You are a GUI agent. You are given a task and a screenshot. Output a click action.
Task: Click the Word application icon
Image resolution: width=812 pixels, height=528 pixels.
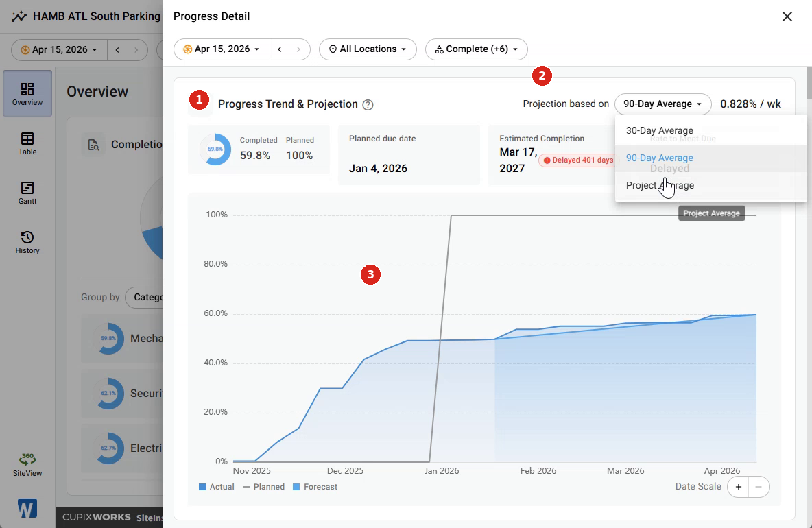click(27, 508)
